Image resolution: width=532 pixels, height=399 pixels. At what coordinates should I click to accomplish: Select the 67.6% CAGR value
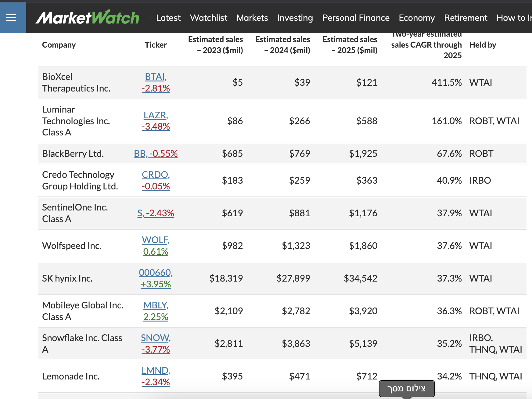[x=449, y=153]
